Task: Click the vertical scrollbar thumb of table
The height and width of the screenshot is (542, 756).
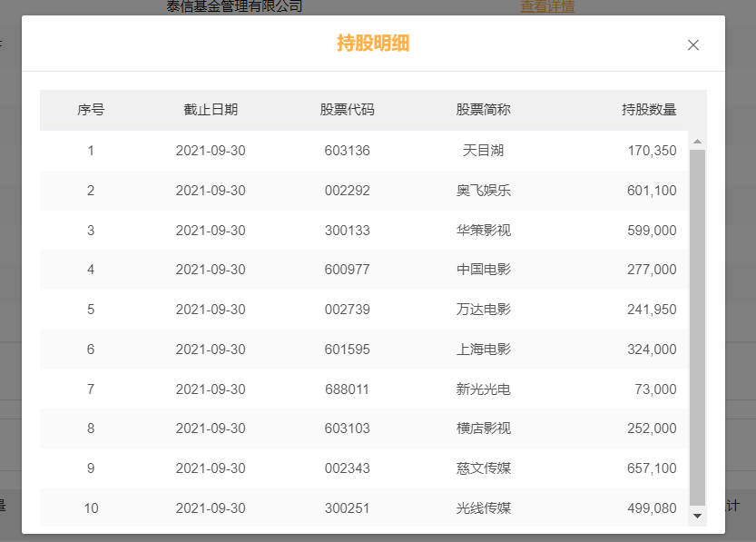Action: tap(697, 328)
